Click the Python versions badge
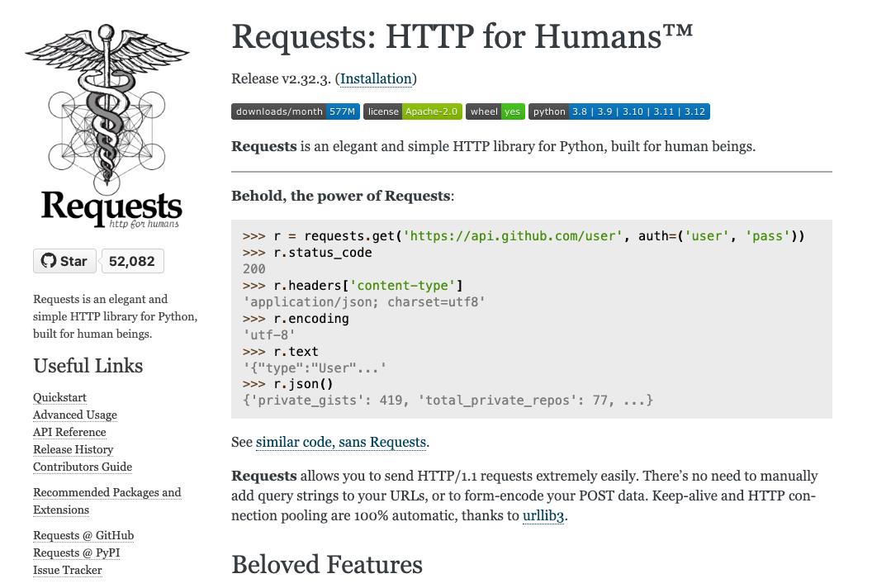This screenshot has height=588, width=872. coord(619,111)
